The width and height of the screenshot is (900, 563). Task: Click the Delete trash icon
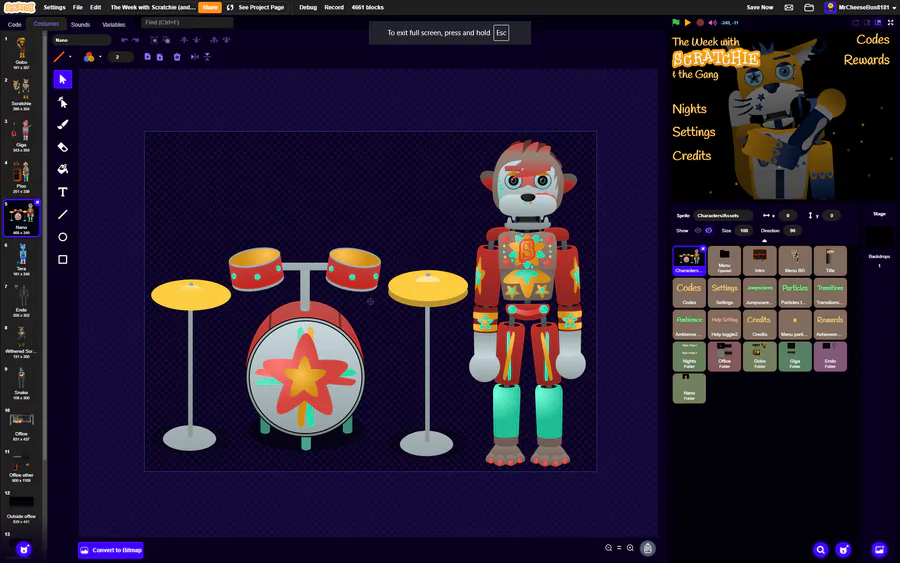pyautogui.click(x=177, y=57)
